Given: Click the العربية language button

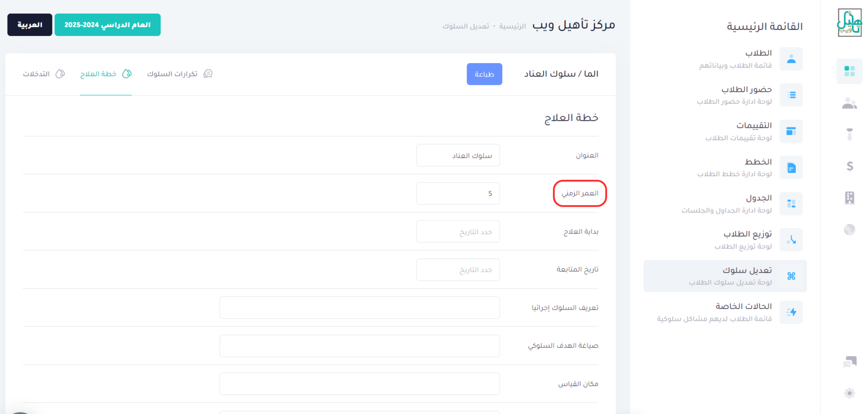Looking at the screenshot, I should 30,25.
